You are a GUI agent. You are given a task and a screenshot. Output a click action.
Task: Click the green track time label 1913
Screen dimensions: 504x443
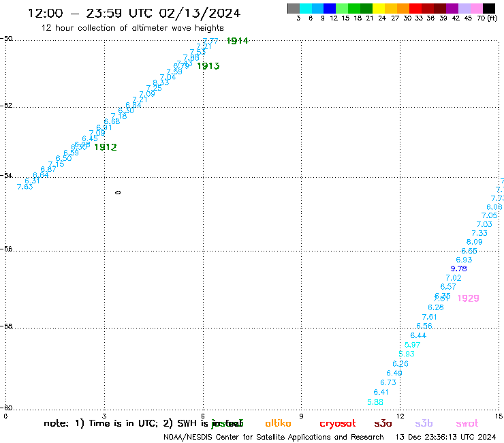(208, 66)
